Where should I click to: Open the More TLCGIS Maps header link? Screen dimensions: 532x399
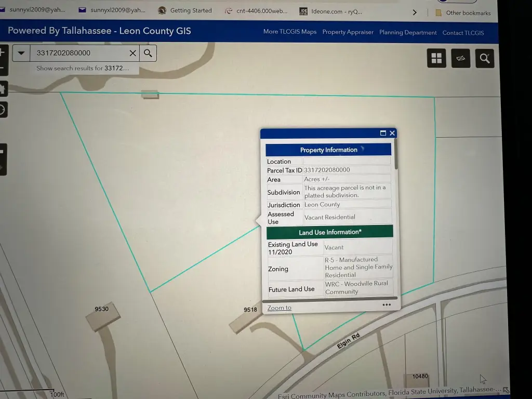(x=289, y=32)
